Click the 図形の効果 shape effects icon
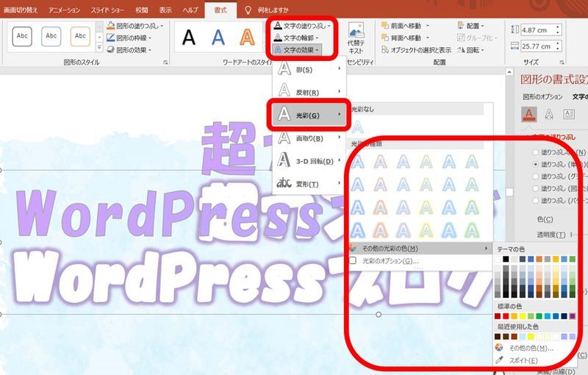This screenshot has height=375, width=588. point(111,49)
